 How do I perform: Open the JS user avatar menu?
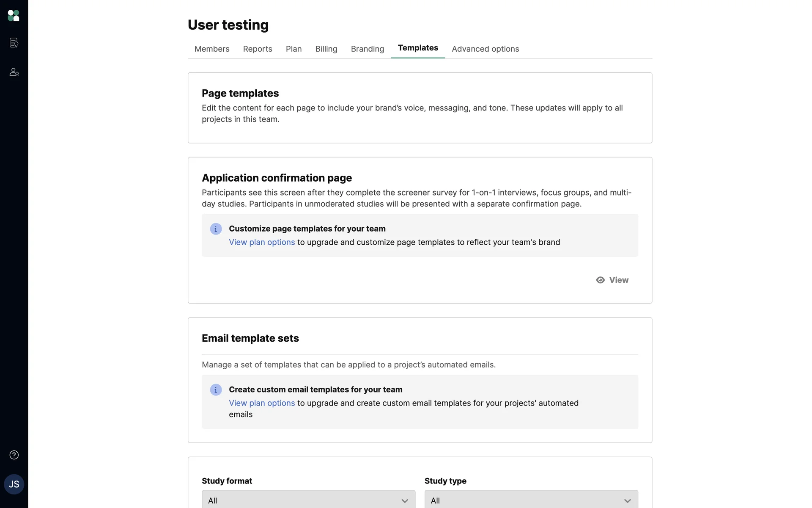(14, 484)
